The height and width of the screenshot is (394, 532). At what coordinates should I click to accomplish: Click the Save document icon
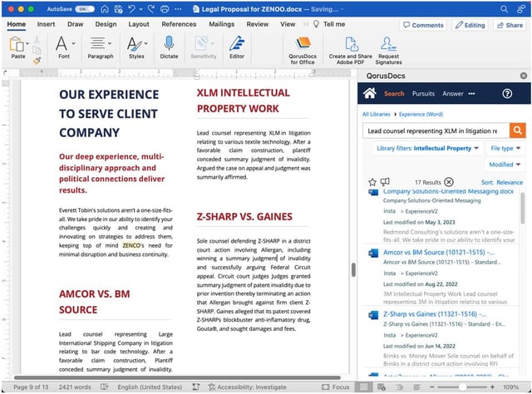tap(118, 9)
